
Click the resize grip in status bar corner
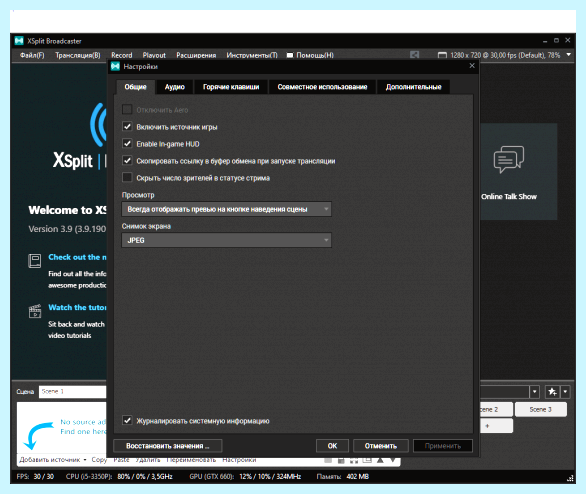coord(570,478)
